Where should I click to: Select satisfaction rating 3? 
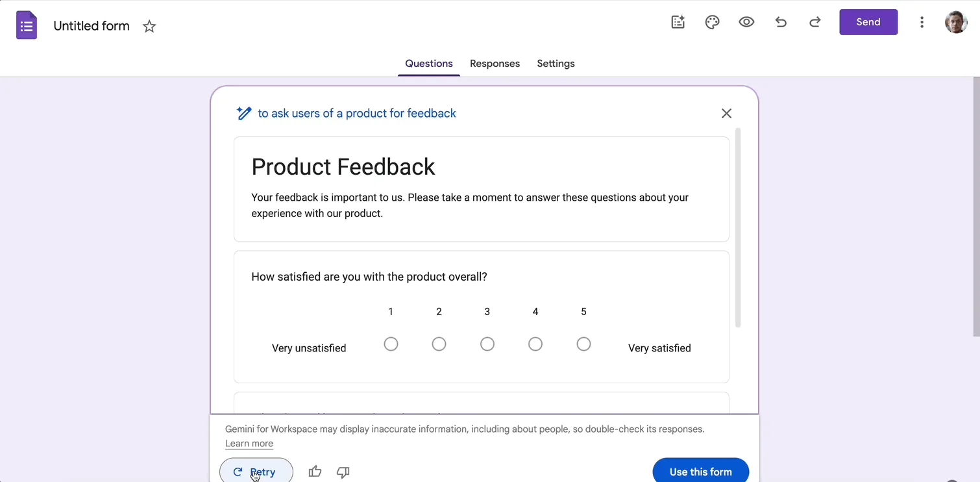point(487,344)
